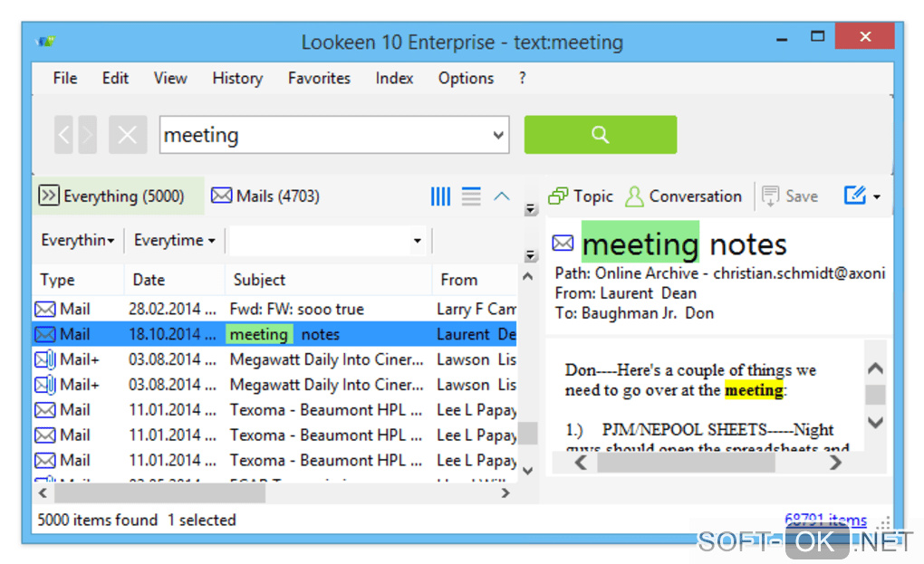The image size is (924, 564).
Task: Click the Topic button in the preview toolbar
Action: pos(581,196)
